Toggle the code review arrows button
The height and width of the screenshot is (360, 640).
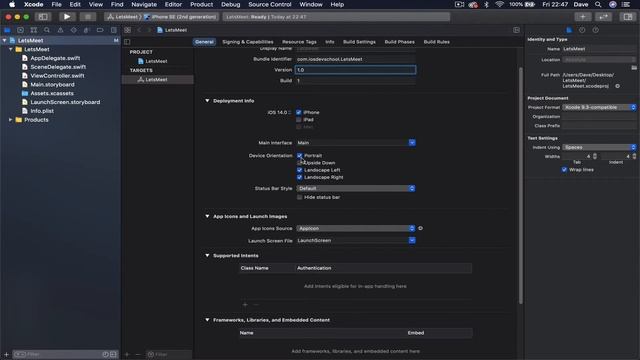[603, 17]
